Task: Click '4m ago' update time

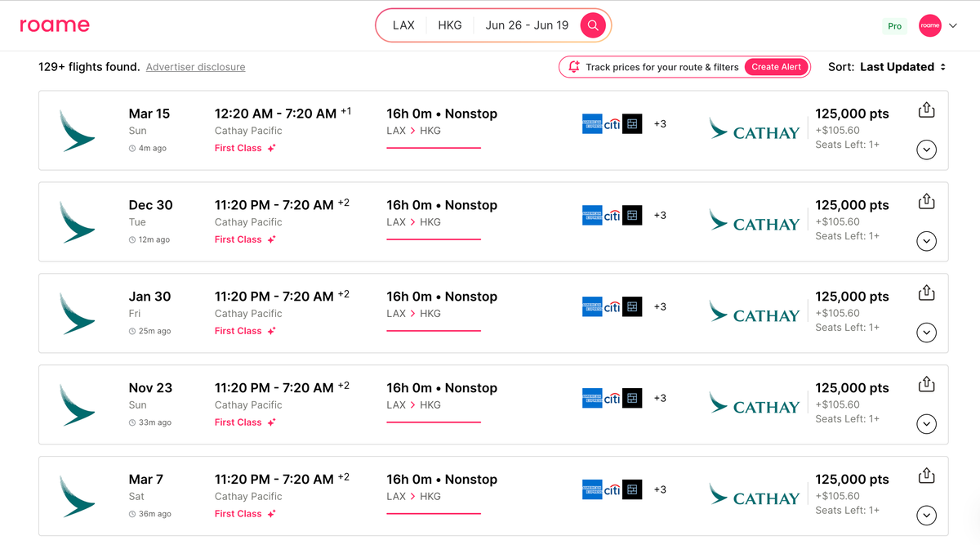Action: click(152, 149)
